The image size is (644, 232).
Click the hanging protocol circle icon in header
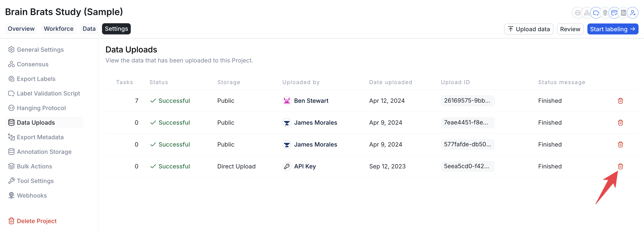tap(578, 13)
